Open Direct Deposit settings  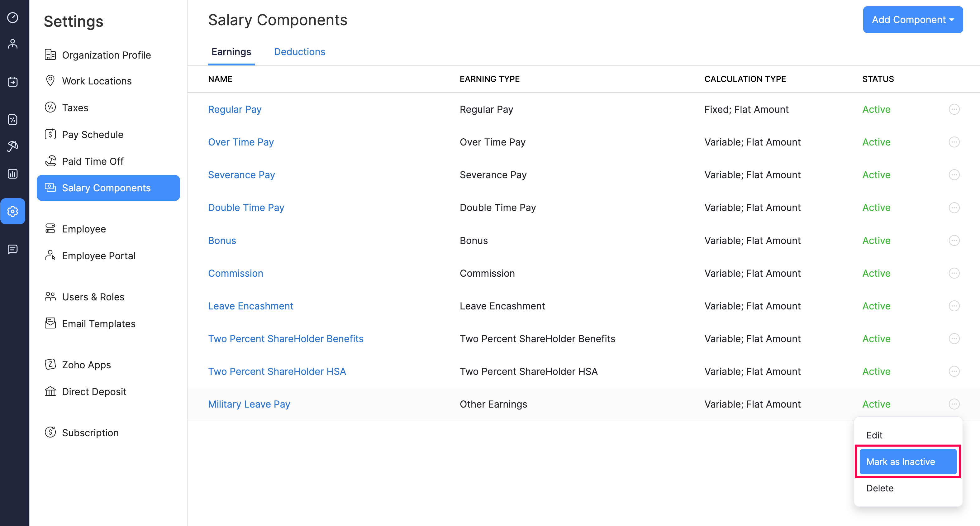(x=94, y=392)
